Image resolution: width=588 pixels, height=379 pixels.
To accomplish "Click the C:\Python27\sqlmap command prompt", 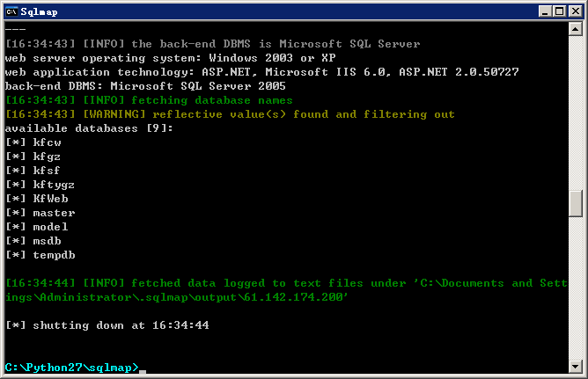I will coord(71,368).
